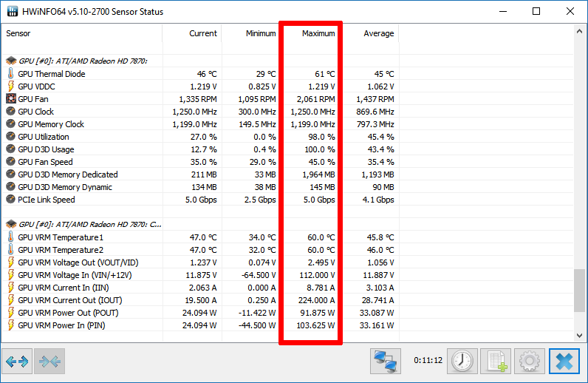This screenshot has width=588, height=383.
Task: Click the 27.0 % current utilization value
Action: 204,137
